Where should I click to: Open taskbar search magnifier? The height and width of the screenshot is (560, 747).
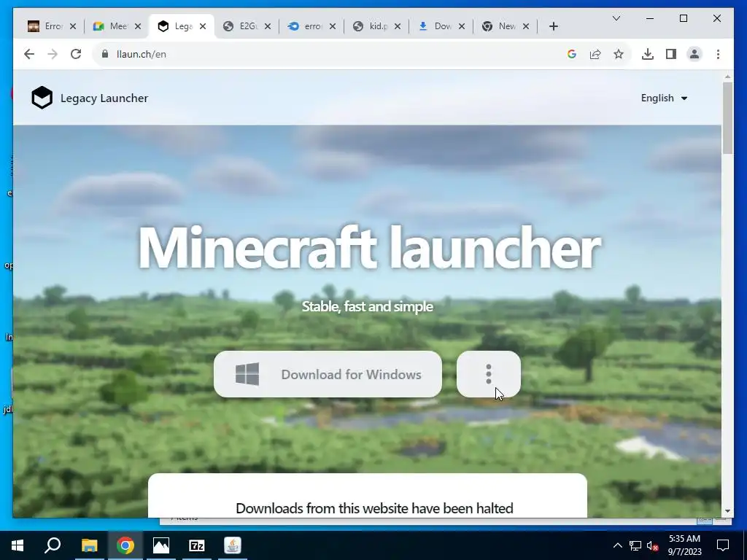(53, 545)
